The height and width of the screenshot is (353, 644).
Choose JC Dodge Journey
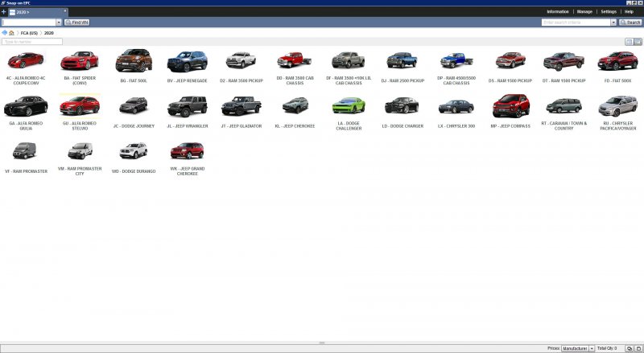pos(134,111)
